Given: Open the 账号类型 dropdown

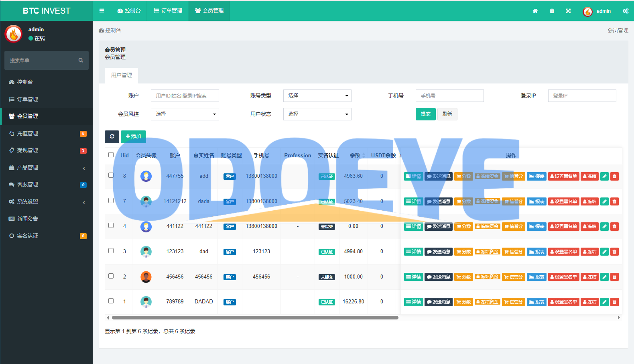Looking at the screenshot, I should coord(317,96).
